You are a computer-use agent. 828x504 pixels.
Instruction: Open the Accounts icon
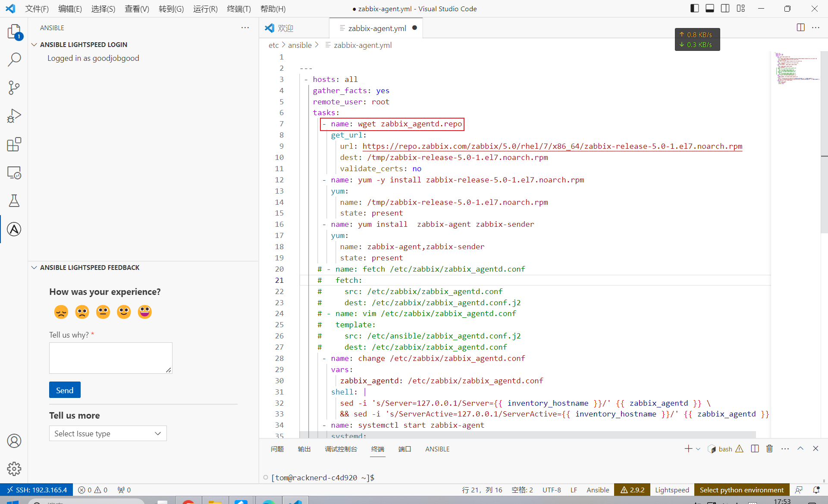coord(14,441)
